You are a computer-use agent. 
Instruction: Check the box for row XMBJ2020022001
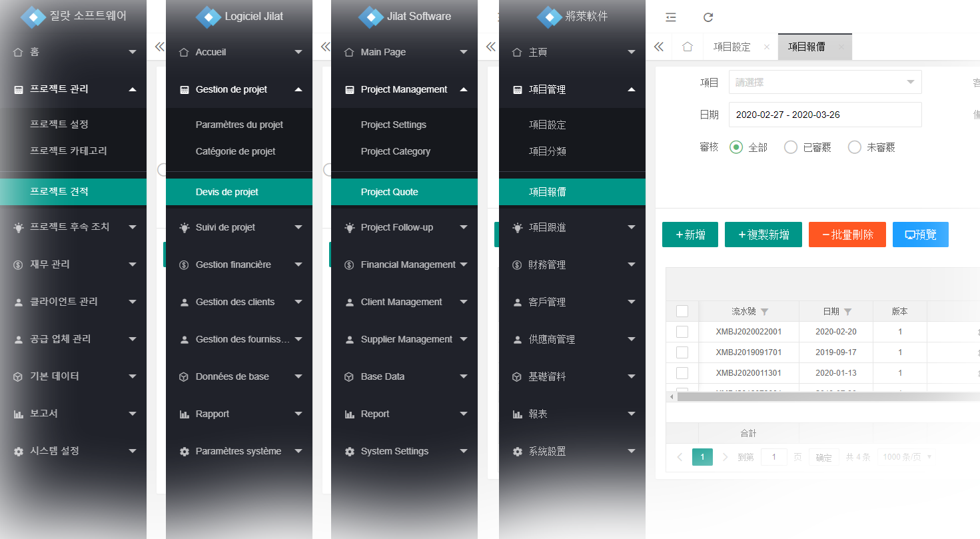[x=682, y=332]
